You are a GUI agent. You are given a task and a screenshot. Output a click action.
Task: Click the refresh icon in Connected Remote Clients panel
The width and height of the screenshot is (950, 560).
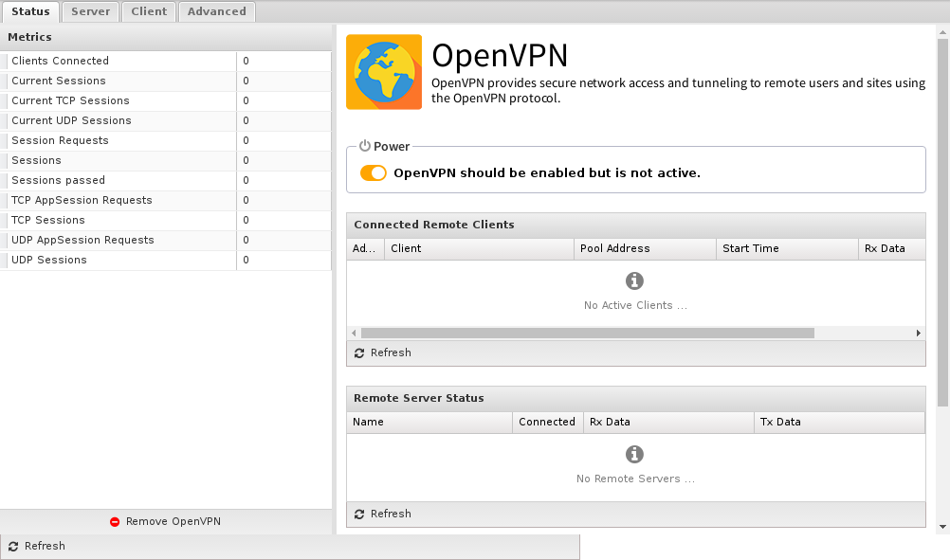(359, 352)
